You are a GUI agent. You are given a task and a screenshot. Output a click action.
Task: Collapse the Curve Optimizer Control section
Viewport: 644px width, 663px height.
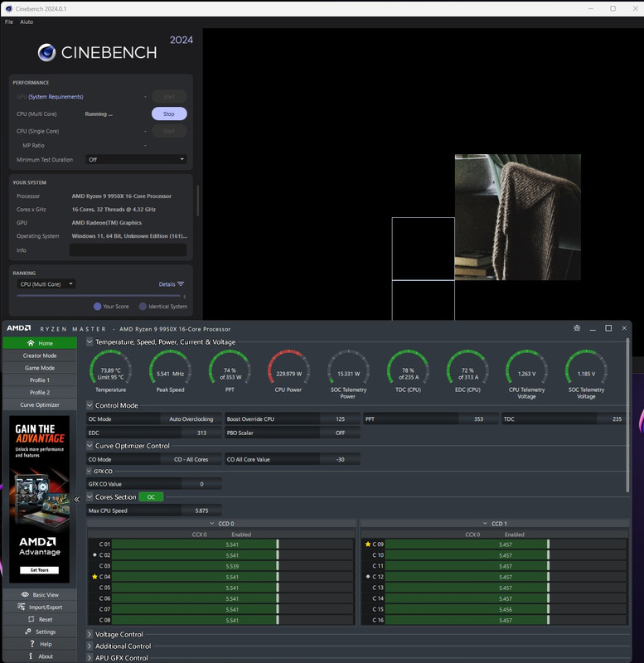pos(90,445)
